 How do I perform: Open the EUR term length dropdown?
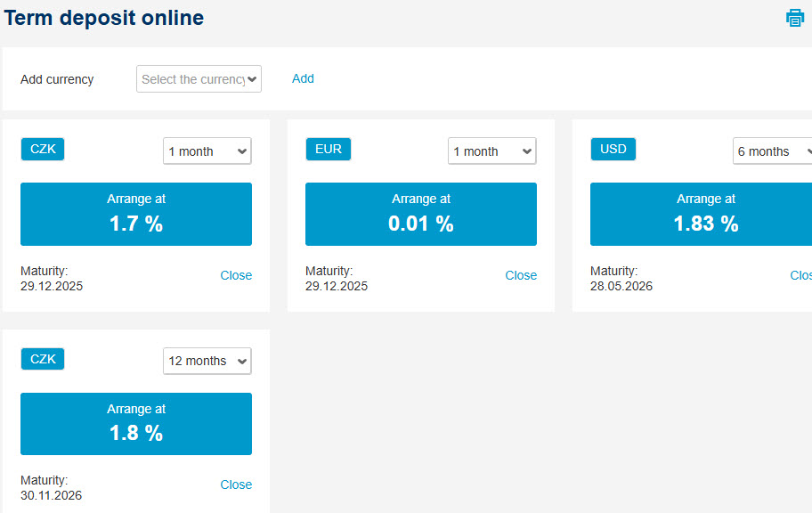(x=492, y=151)
